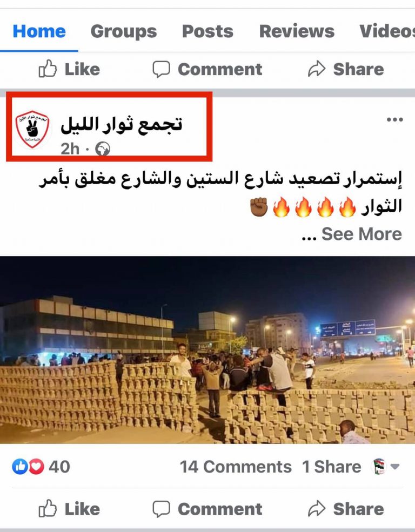View the blue like reaction icon
This screenshot has width=415, height=532.
[x=20, y=467]
